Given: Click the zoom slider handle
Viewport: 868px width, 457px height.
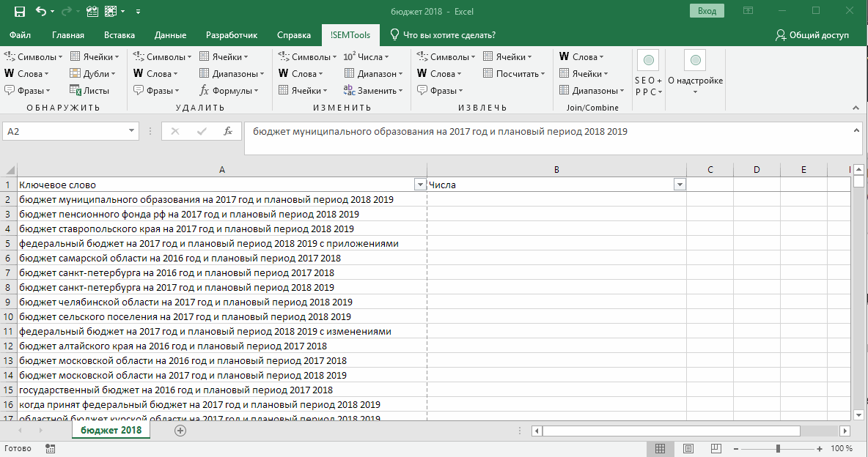Looking at the screenshot, I should click(x=778, y=448).
